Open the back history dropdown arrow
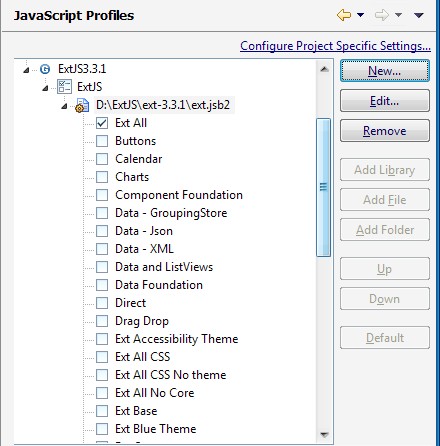This screenshot has height=446, width=440. (x=360, y=15)
